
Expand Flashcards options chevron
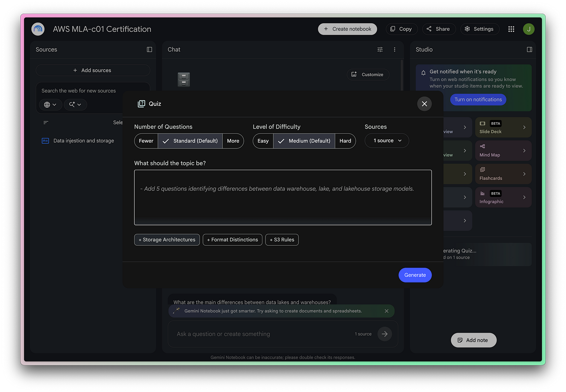point(524,174)
